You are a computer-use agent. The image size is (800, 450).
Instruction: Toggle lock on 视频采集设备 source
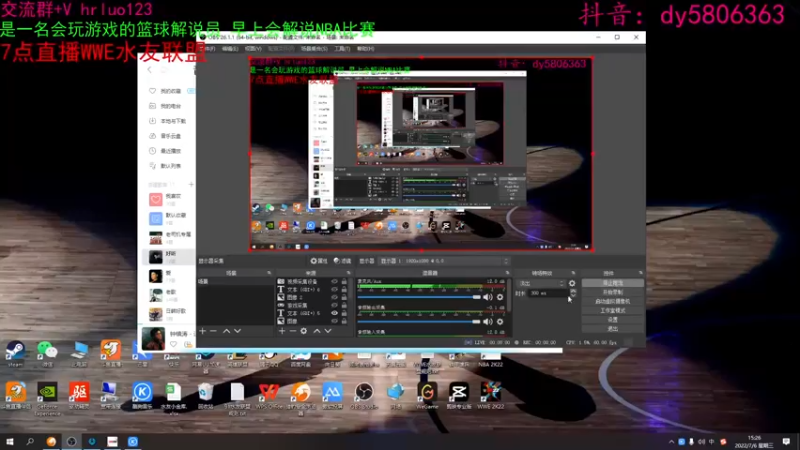point(344,282)
